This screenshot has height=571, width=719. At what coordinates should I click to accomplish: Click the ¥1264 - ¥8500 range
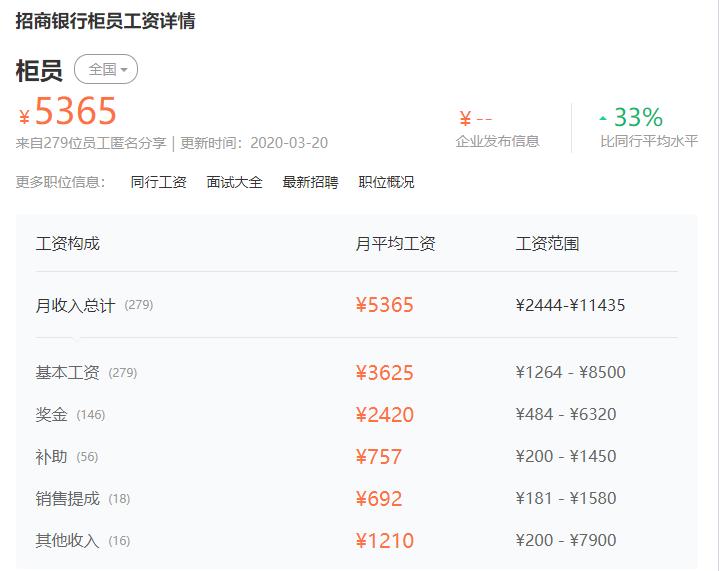click(570, 372)
